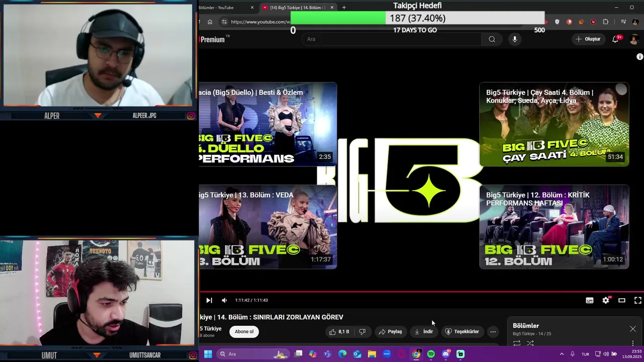
Task: Open the video settings gear
Action: [x=606, y=300]
